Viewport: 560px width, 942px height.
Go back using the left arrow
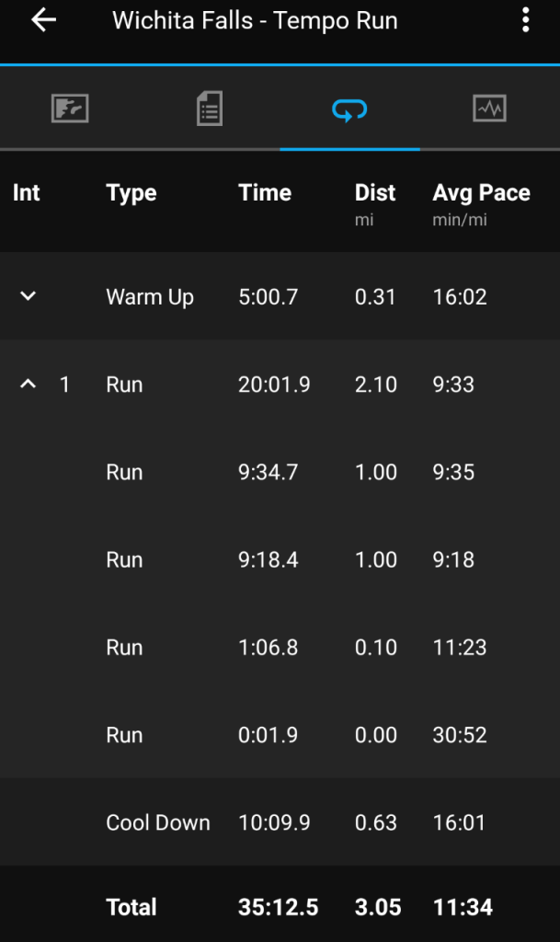click(43, 21)
